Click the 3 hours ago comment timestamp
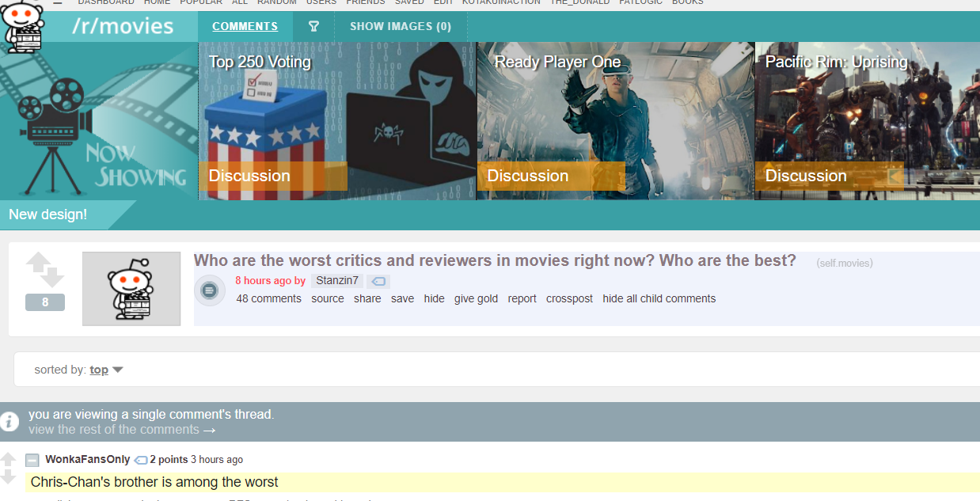 pyautogui.click(x=216, y=460)
